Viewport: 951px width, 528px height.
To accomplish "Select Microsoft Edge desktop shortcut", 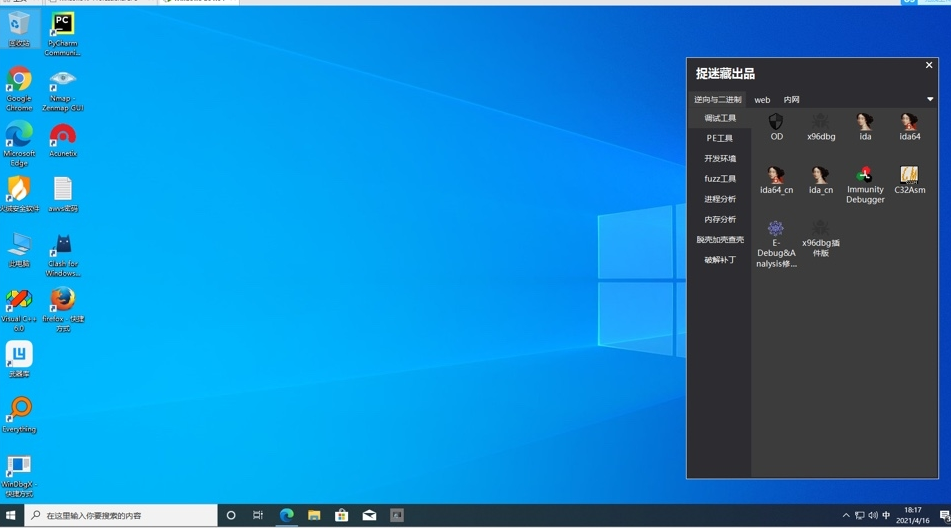I will tap(19, 144).
